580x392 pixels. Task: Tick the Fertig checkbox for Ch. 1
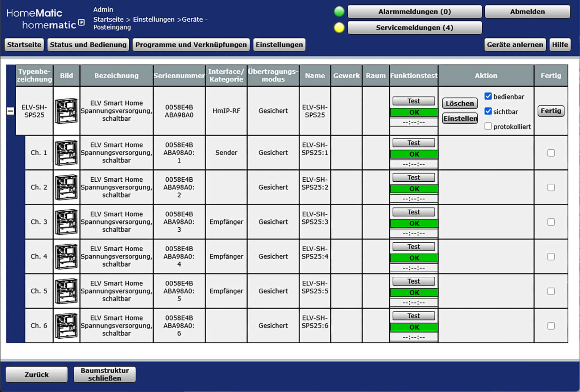tap(551, 153)
